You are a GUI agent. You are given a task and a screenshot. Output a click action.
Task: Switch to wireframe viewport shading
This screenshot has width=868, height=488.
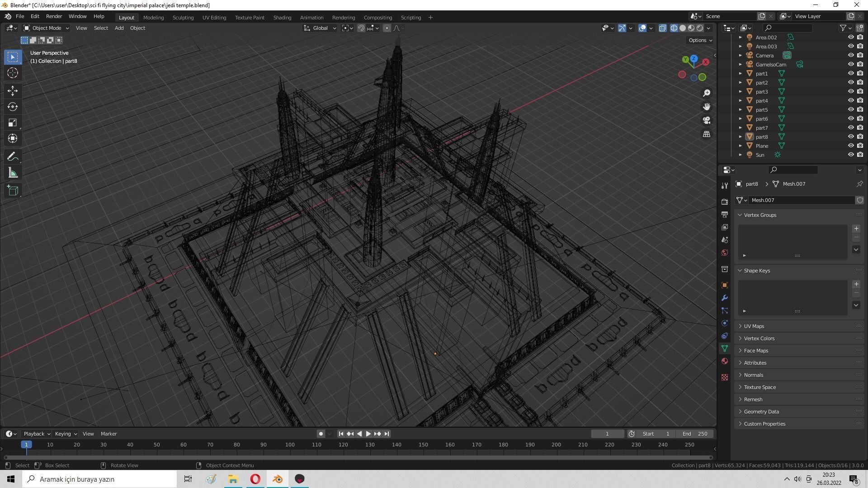point(674,28)
